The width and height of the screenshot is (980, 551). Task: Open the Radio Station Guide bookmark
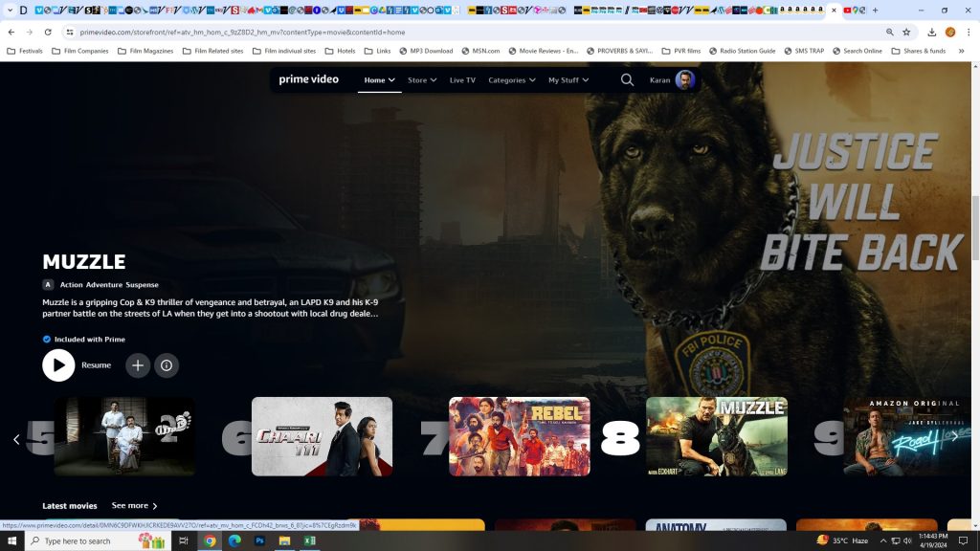742,51
